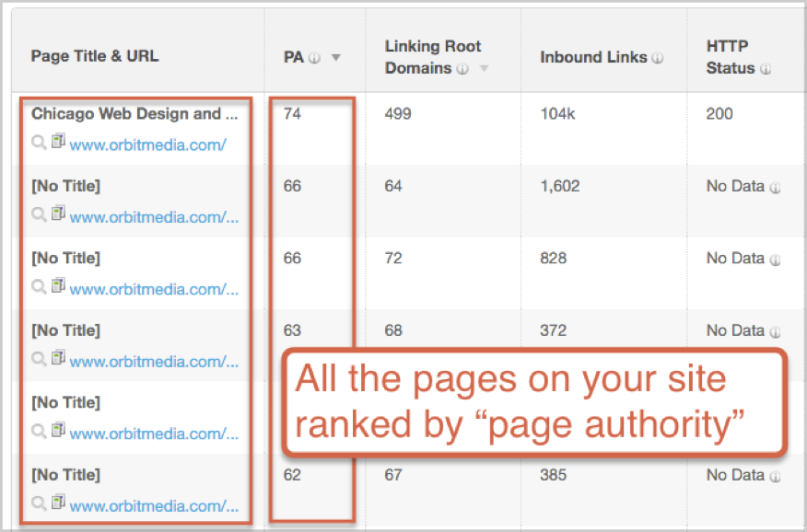Image resolution: width=807 pixels, height=532 pixels.
Task: Open URL link in row with 1,602 inbound links
Action: coord(154,217)
